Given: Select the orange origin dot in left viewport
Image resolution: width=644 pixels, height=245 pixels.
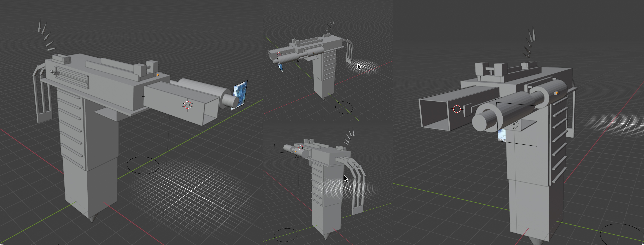Looking at the screenshot, I should pos(158,75).
